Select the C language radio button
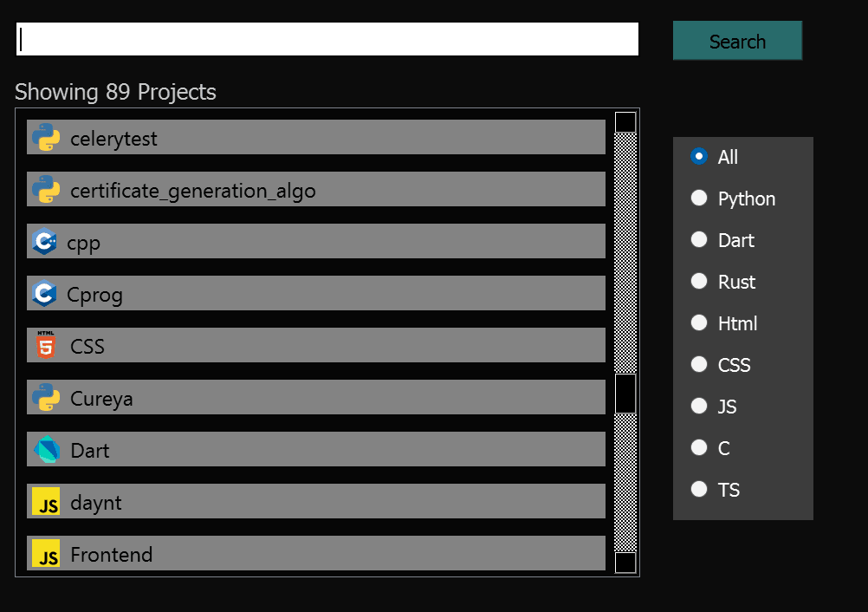868x612 pixels. point(699,447)
